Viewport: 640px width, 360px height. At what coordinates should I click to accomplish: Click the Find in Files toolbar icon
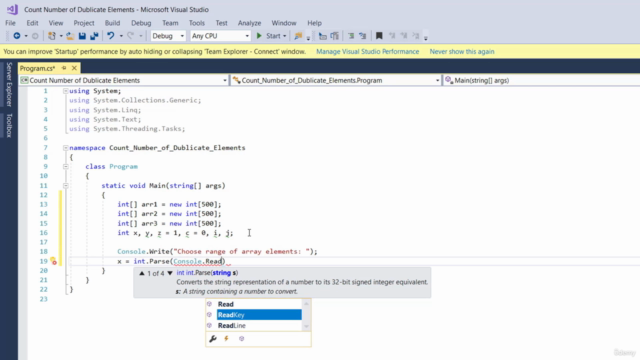[298, 36]
